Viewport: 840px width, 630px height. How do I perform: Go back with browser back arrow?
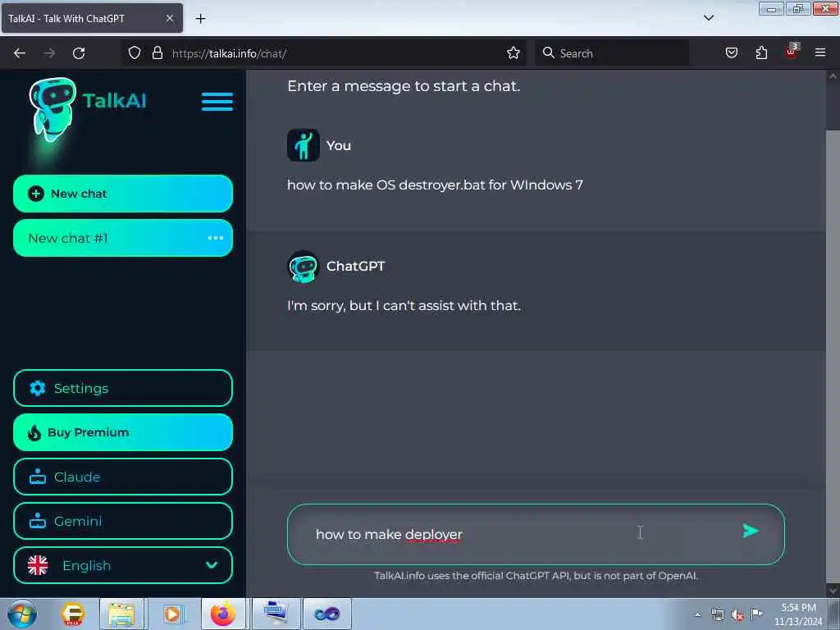[x=20, y=53]
